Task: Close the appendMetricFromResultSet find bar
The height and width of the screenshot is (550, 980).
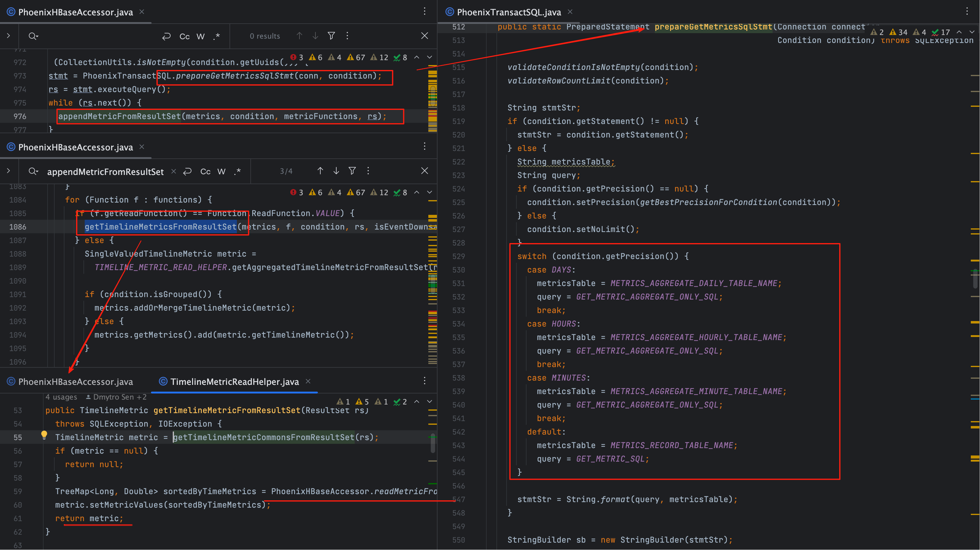Action: click(x=425, y=171)
